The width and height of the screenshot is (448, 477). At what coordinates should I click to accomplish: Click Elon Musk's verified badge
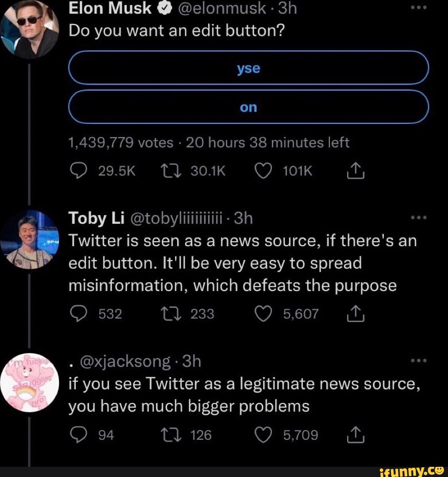[163, 8]
